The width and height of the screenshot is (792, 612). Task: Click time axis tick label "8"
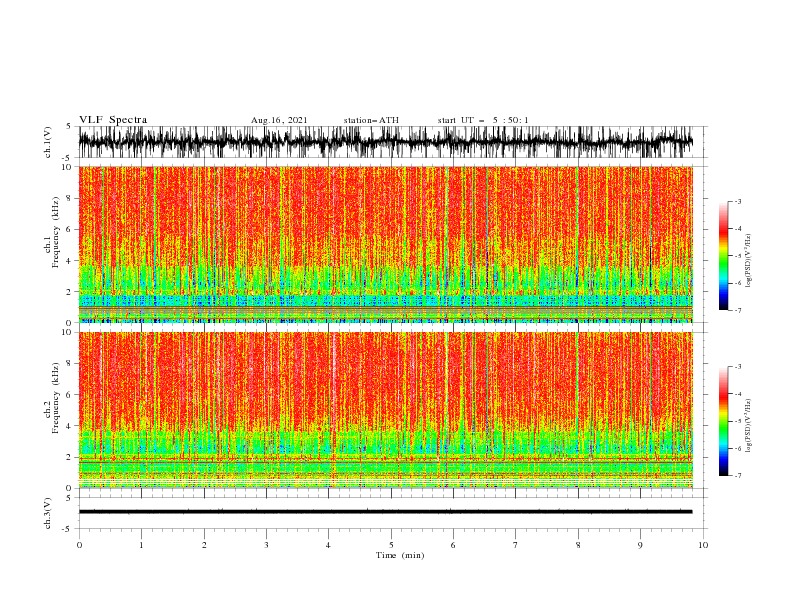click(578, 545)
